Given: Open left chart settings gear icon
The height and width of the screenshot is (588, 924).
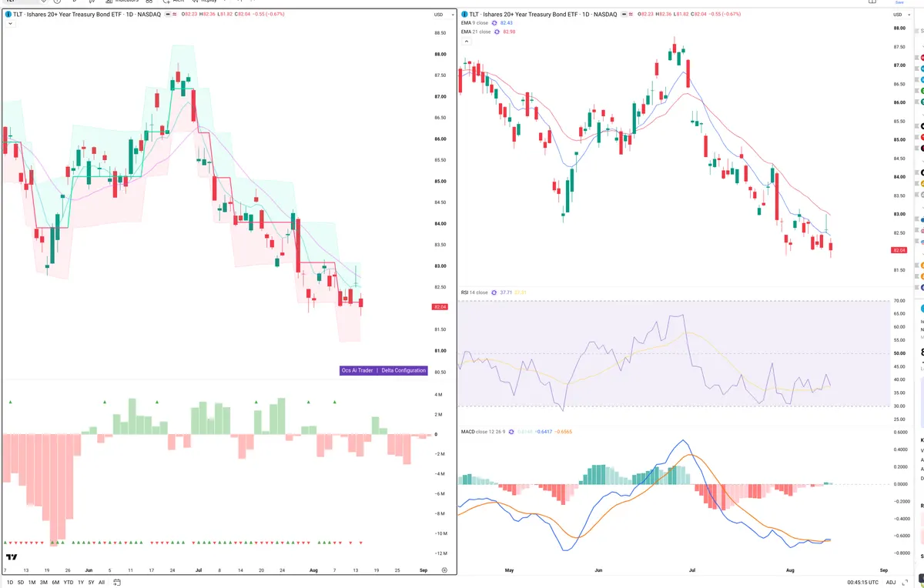Looking at the screenshot, I should click(444, 570).
